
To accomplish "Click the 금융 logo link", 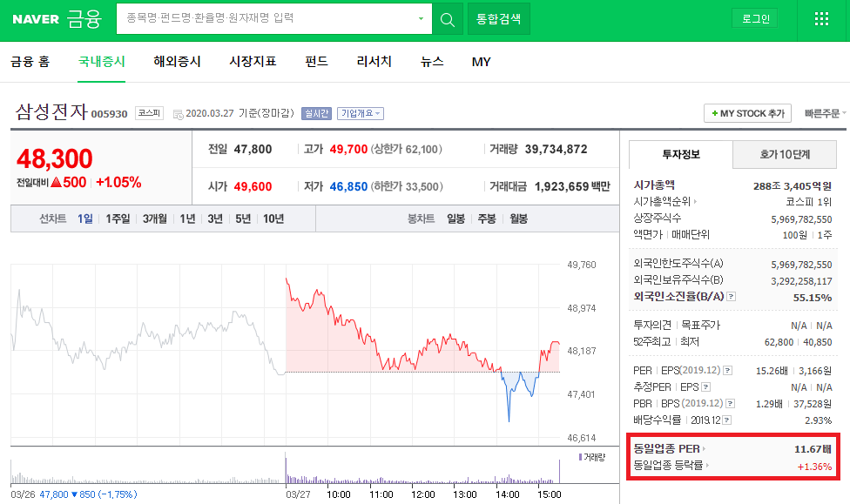I will click(x=84, y=19).
